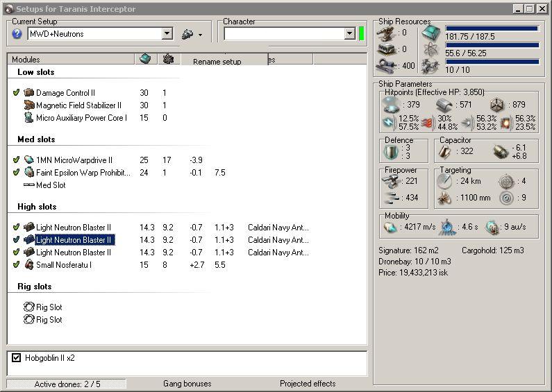Viewport: 552px width, 392px height.
Task: Toggle 1MN MicroWarpdrive II active checkmark
Action: (x=16, y=160)
